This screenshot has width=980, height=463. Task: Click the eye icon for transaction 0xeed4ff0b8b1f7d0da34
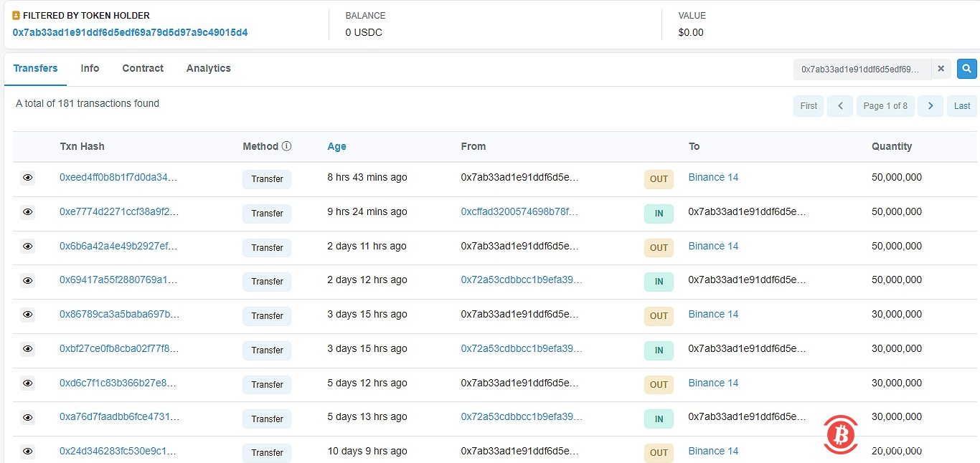pyautogui.click(x=27, y=178)
